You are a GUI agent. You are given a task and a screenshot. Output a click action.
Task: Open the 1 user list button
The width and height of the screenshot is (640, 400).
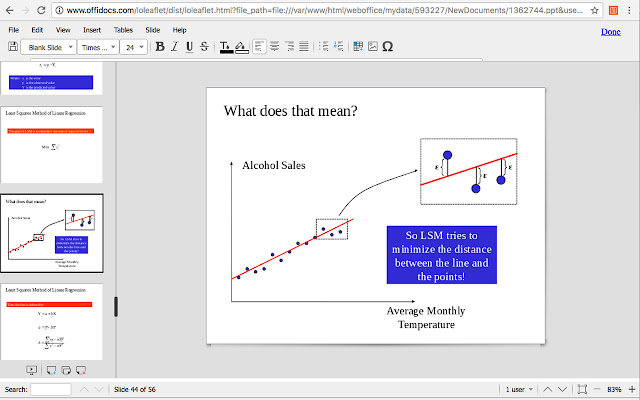[x=518, y=389]
